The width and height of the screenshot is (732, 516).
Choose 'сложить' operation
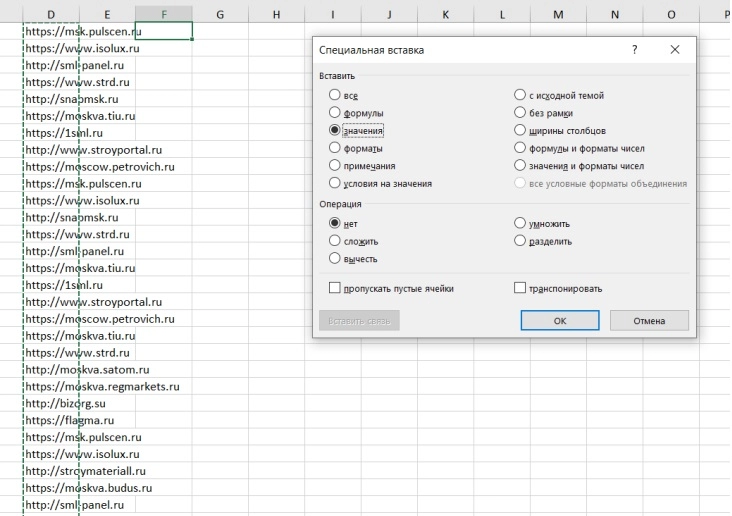pyautogui.click(x=334, y=241)
